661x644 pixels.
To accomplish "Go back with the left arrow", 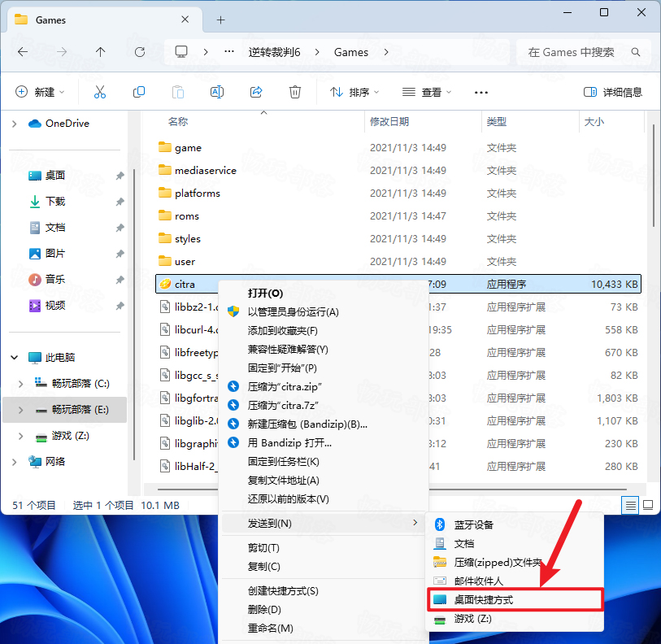I will coord(23,52).
